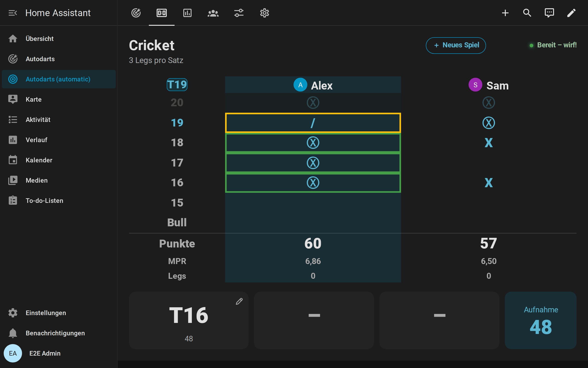
Task: Open Benachrichtigungen in the sidebar
Action: (59, 333)
